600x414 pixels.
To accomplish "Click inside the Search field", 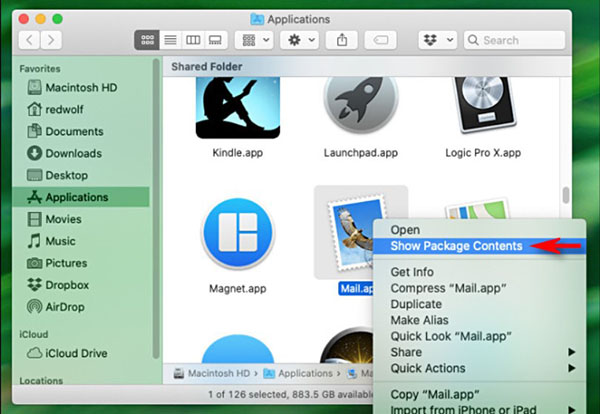I will click(x=514, y=40).
